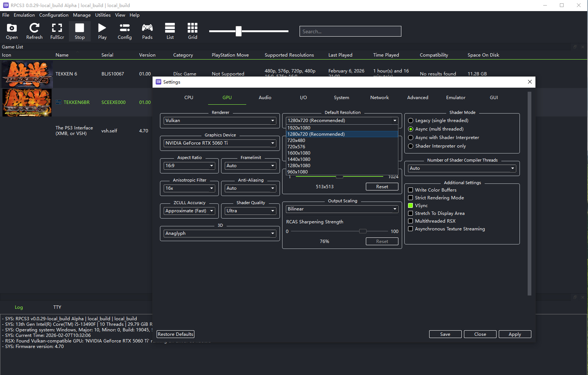This screenshot has height=375, width=588.
Task: Click the Restore Defaults button
Action: pos(176,334)
